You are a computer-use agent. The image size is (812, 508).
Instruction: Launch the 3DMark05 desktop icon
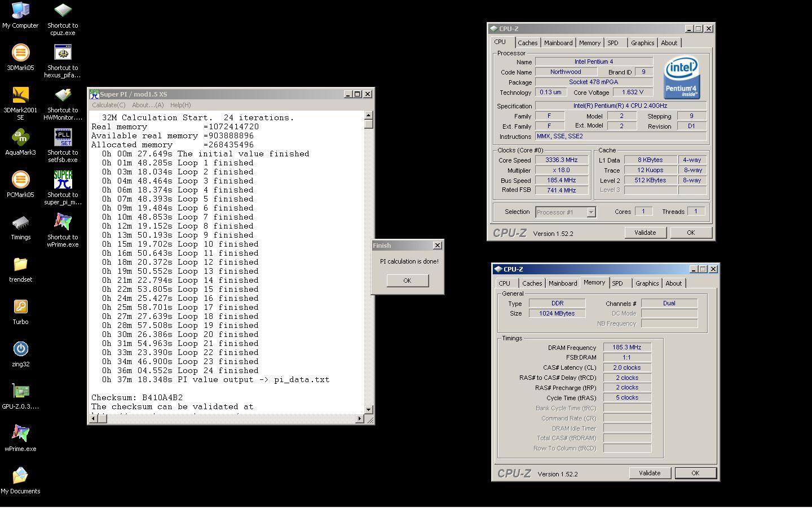(20, 52)
